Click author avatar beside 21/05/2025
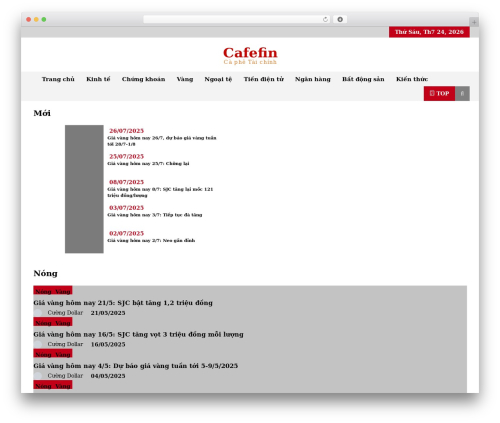Image resolution: width=500 pixels, height=423 pixels. [38, 313]
